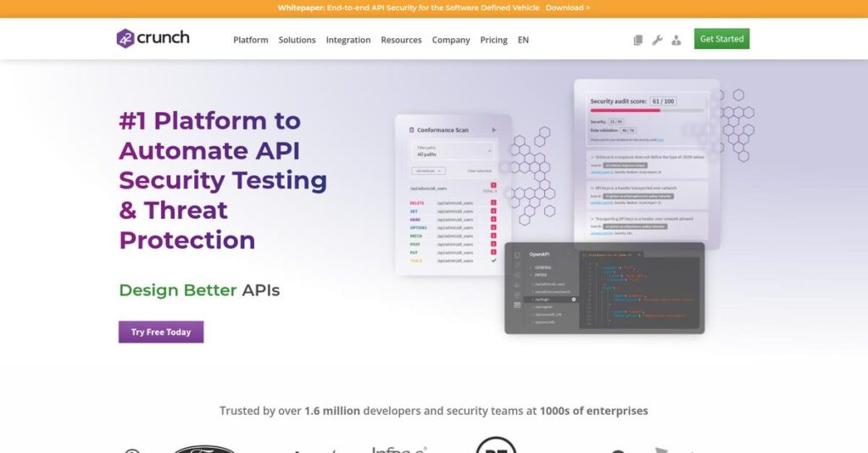
Task: Collapse the 'API keys in a header transported' issue
Action: click(x=593, y=188)
